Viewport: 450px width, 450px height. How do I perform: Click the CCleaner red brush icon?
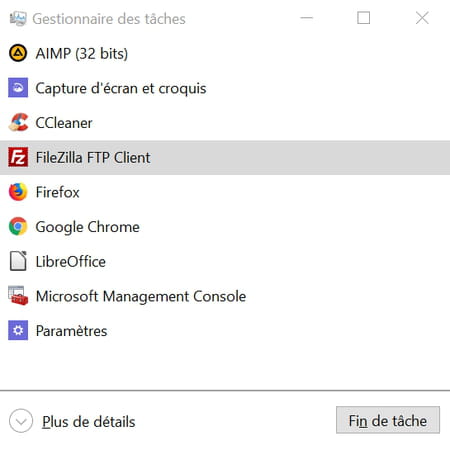click(18, 122)
